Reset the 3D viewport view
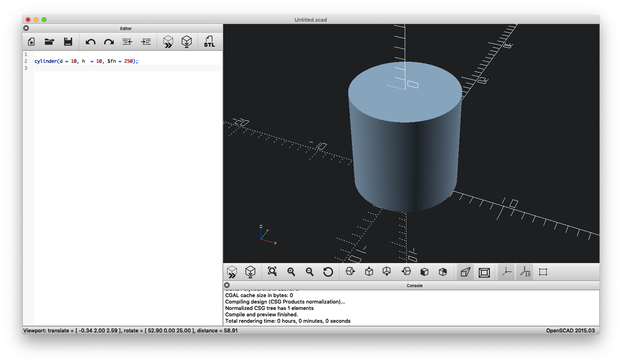 (x=328, y=272)
